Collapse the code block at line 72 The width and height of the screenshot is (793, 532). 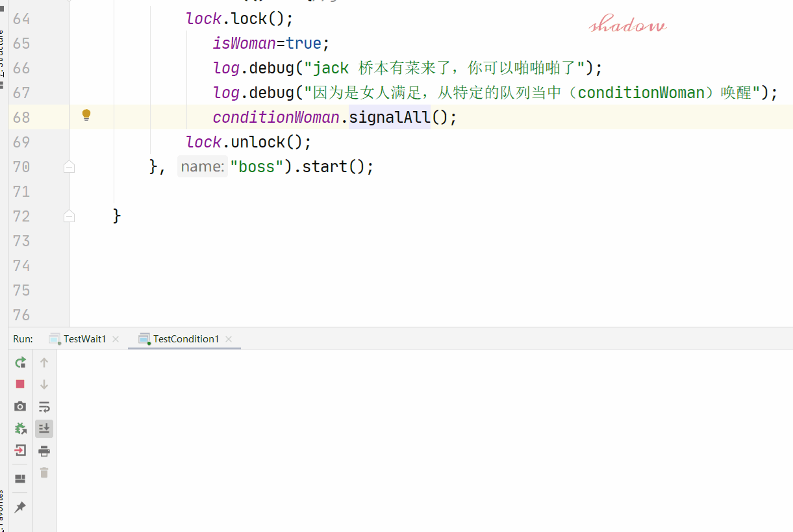69,216
